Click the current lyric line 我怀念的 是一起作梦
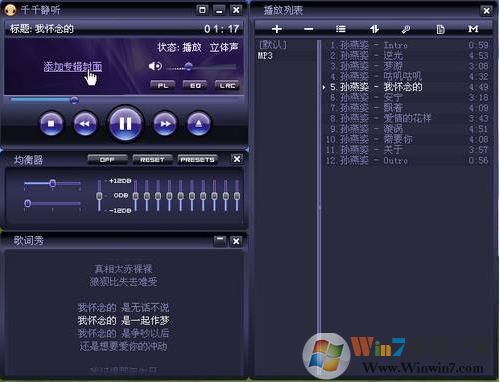The image size is (500, 382). [123, 321]
